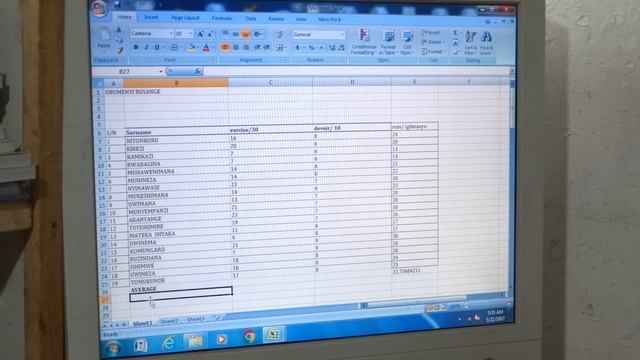The height and width of the screenshot is (360, 640).
Task: Click the Borders grid icon
Action: tap(174, 48)
